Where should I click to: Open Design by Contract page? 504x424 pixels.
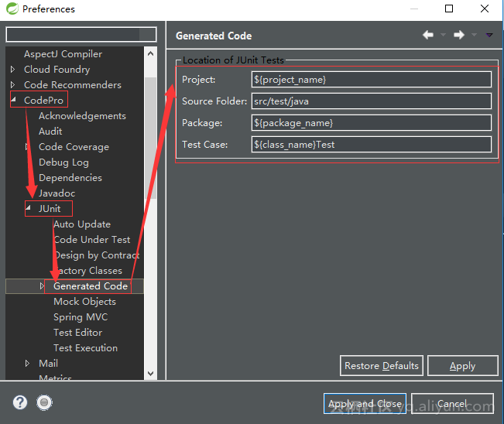pos(97,255)
